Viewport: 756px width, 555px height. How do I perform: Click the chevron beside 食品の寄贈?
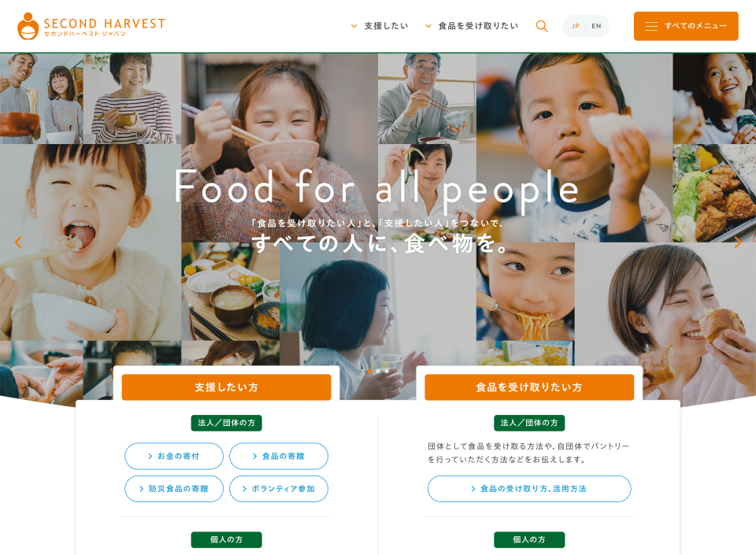(254, 457)
